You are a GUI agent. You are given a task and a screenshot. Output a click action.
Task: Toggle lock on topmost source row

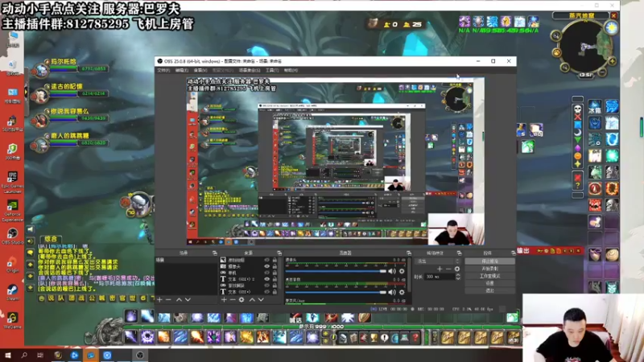click(275, 260)
